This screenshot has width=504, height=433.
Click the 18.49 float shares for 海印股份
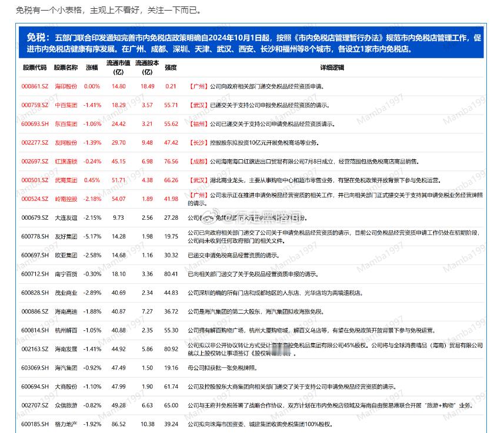click(148, 86)
